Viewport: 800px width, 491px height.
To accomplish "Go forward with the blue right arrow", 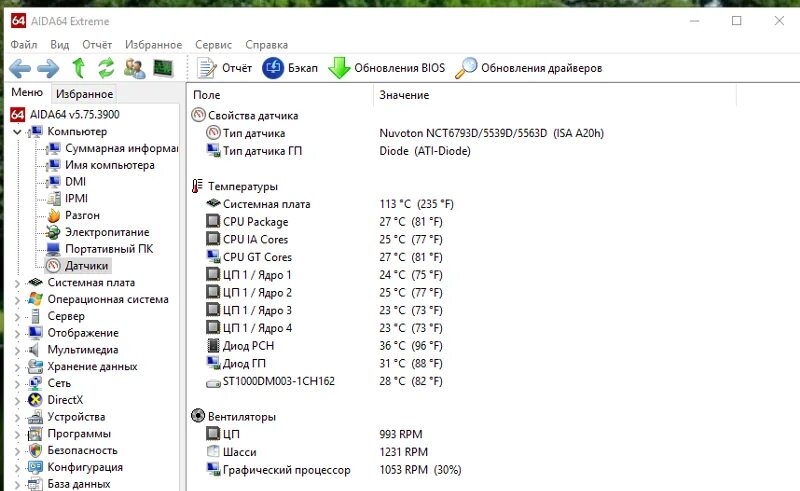I will click(48, 68).
